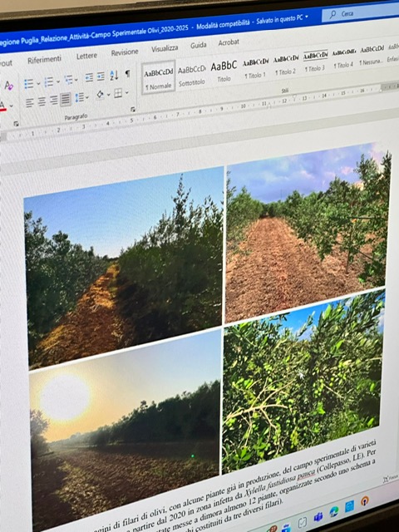Viewport: 399px width, 532px height.
Task: Open the shading color dropdown arrow
Action: pyautogui.click(x=109, y=94)
